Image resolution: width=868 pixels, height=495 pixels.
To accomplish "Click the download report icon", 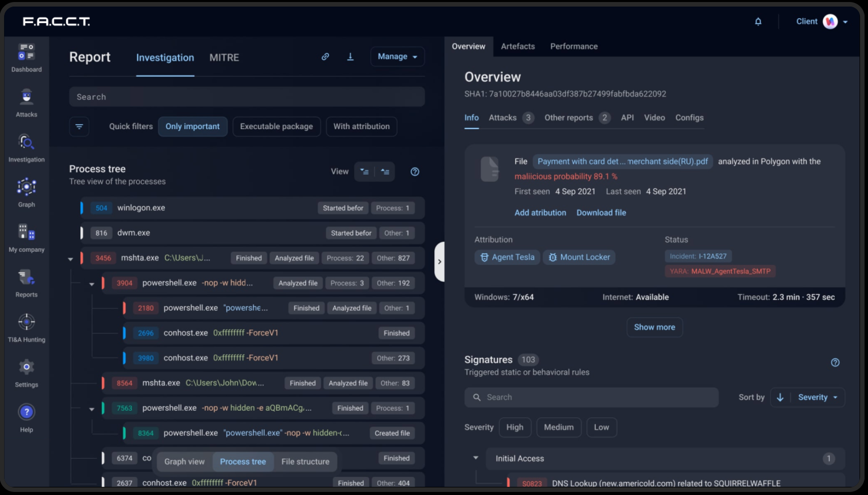I will [x=350, y=57].
